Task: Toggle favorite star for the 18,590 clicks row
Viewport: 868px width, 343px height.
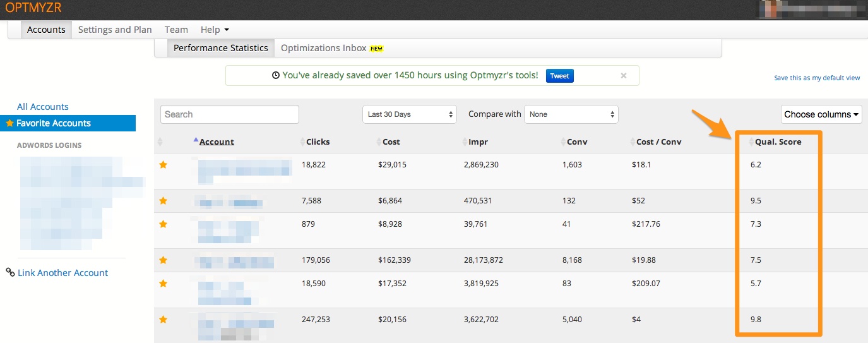Action: (x=163, y=284)
